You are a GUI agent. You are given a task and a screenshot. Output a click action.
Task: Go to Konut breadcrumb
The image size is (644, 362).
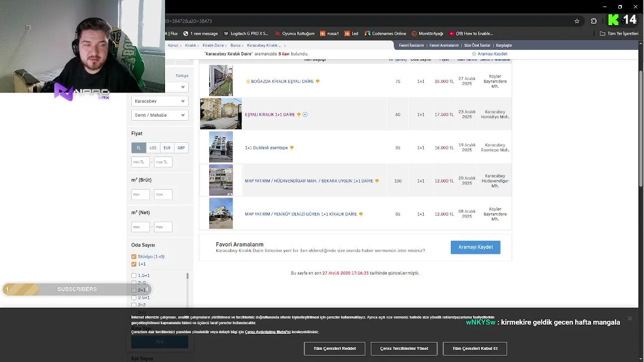pyautogui.click(x=173, y=45)
